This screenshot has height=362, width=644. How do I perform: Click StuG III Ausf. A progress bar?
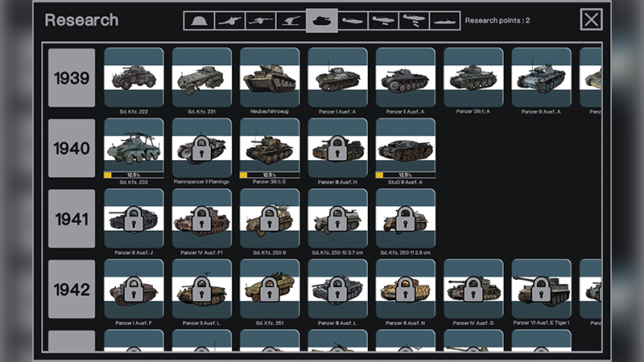click(x=406, y=175)
